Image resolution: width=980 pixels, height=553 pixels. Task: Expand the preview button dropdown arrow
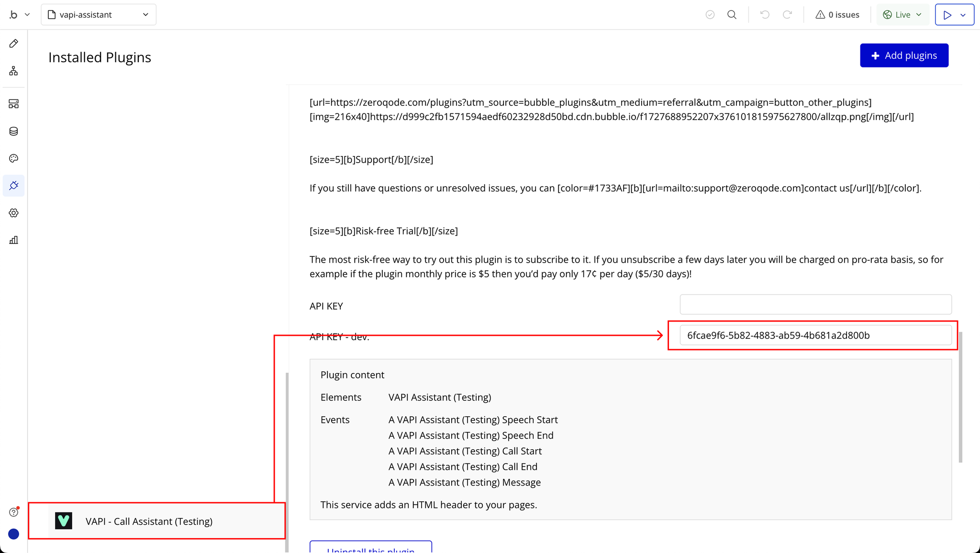(x=963, y=15)
